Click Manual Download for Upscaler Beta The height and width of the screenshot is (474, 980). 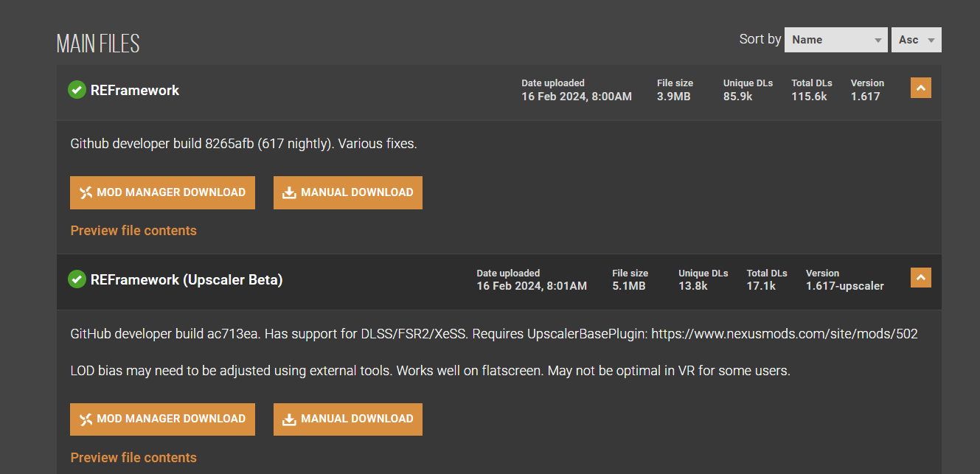[348, 419]
